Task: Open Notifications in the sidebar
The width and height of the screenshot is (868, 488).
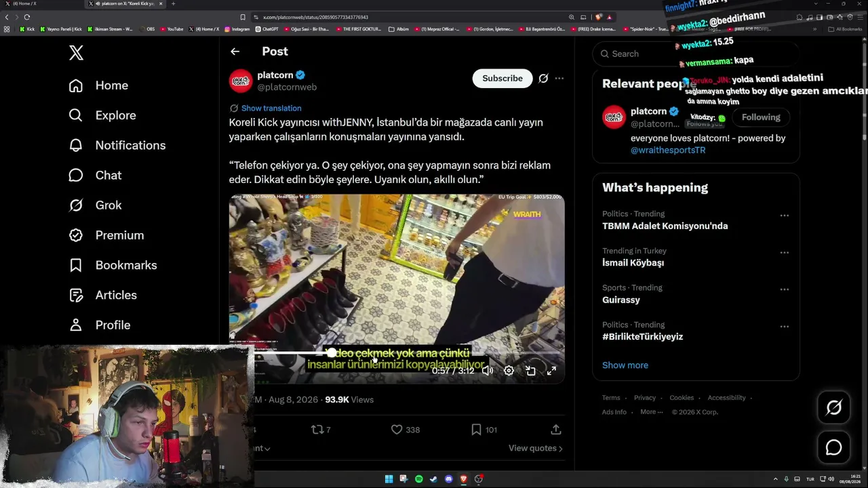Action: point(117,145)
